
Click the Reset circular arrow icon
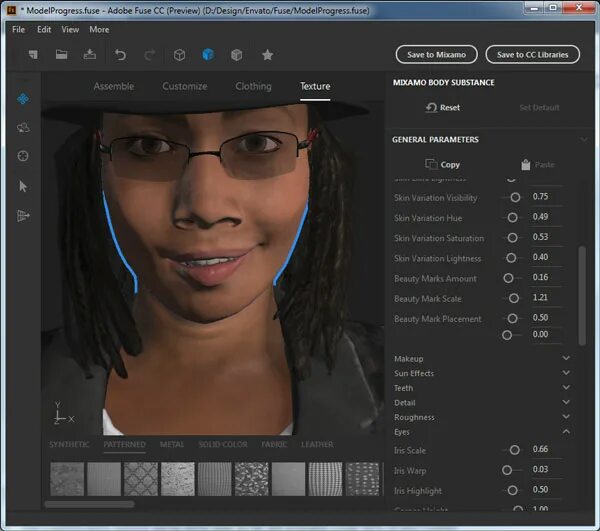point(431,108)
